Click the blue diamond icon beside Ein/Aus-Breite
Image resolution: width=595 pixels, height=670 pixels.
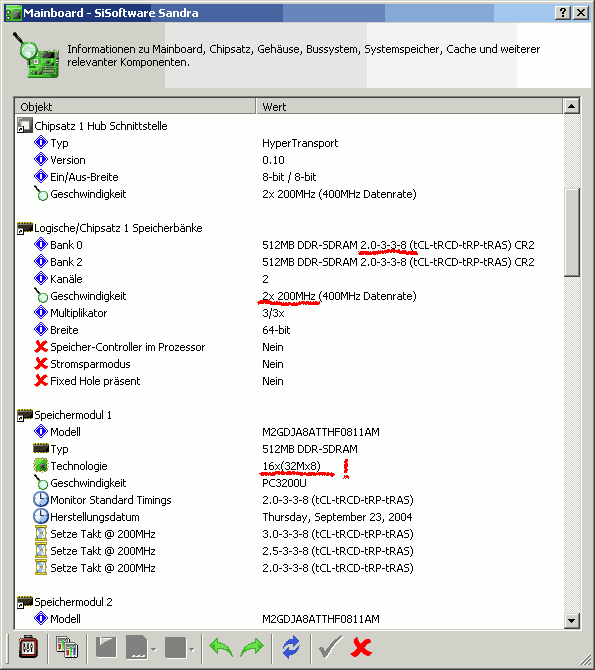click(41, 176)
